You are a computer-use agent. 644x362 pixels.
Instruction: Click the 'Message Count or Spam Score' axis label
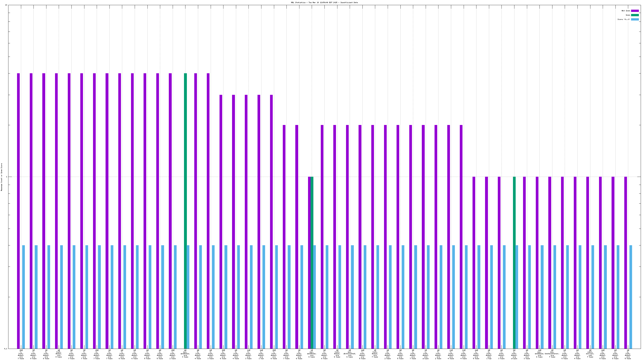pos(1,177)
